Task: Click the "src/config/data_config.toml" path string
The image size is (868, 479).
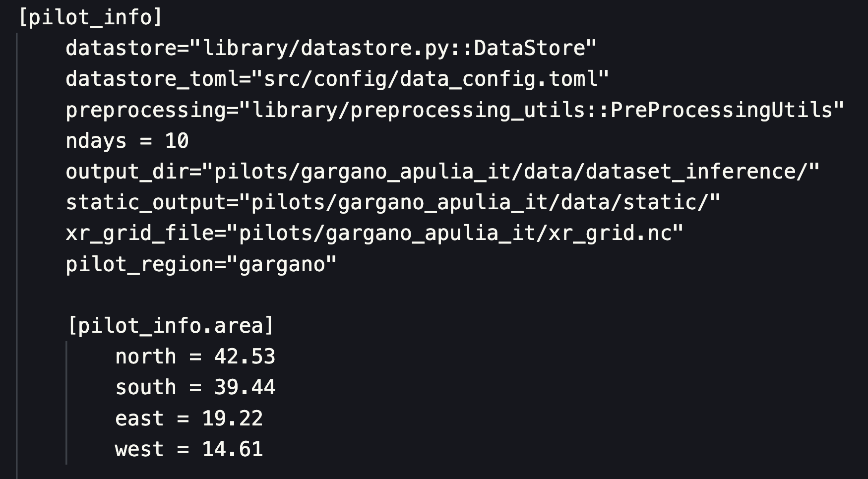Action: [430, 79]
